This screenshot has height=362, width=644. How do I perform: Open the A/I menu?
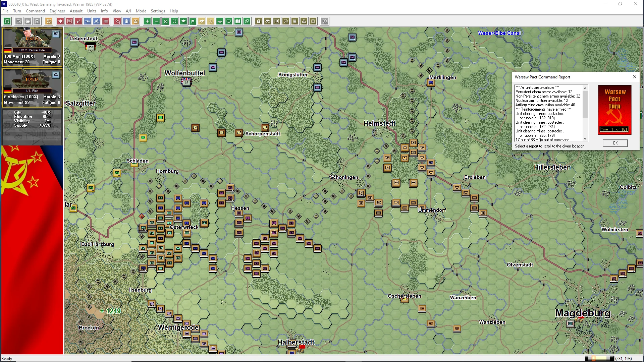click(x=128, y=11)
